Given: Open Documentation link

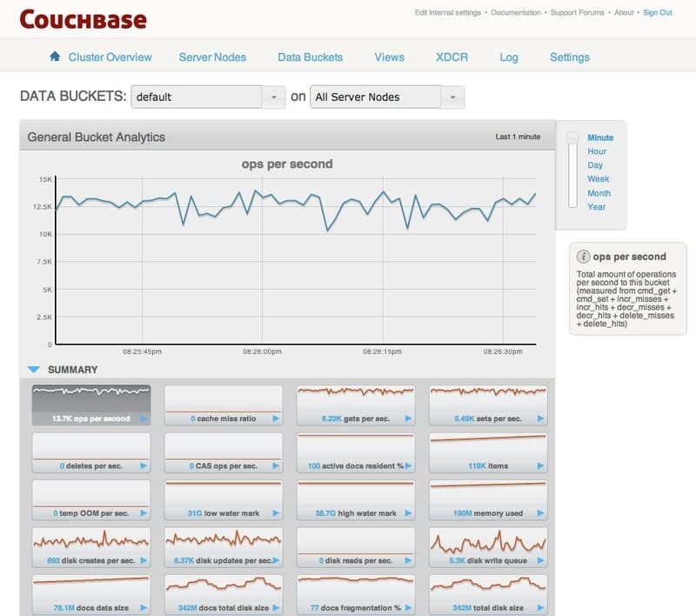Looking at the screenshot, I should point(516,12).
